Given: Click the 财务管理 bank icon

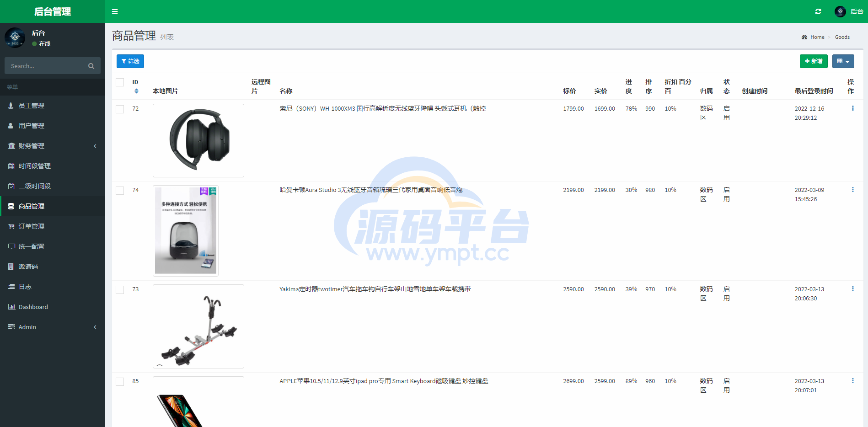Looking at the screenshot, I should pos(11,146).
